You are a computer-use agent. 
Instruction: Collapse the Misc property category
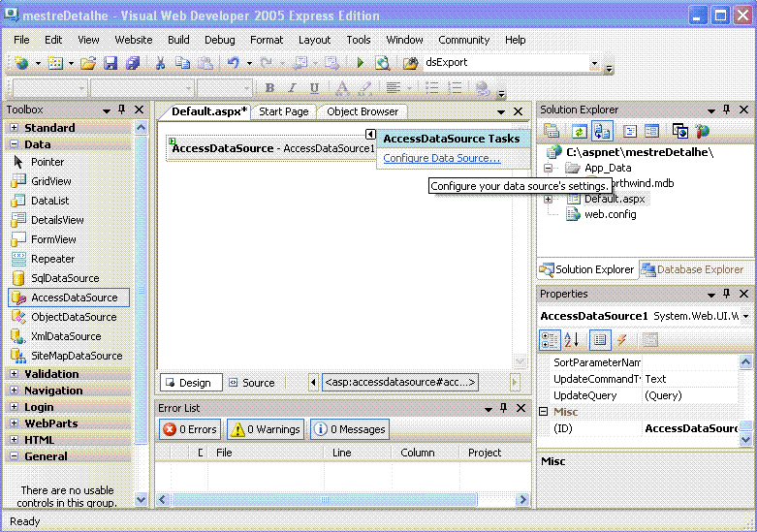coord(544,411)
